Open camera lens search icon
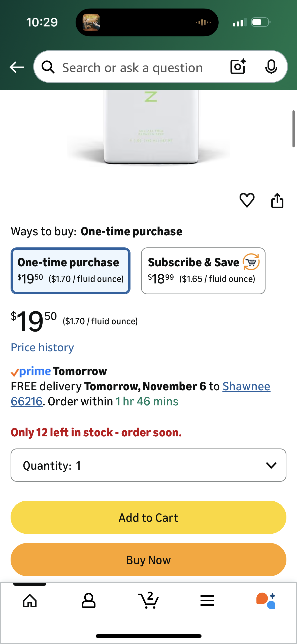The width and height of the screenshot is (297, 644). [238, 67]
